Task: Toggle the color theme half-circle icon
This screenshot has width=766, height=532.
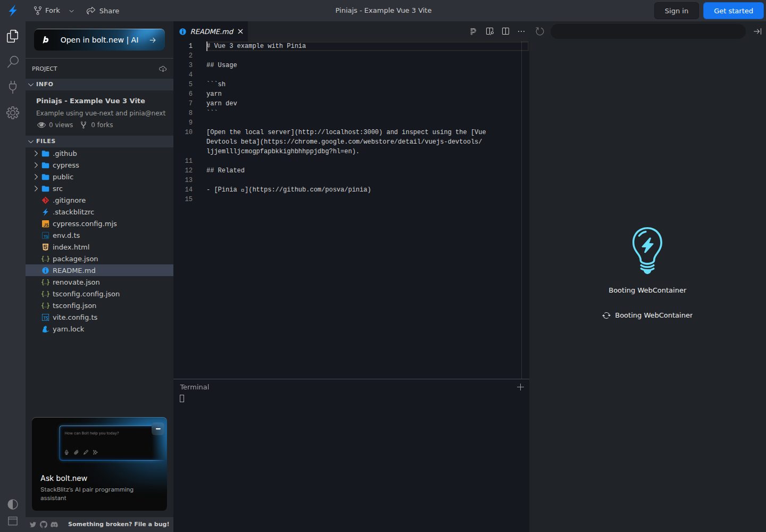Action: [x=13, y=504]
